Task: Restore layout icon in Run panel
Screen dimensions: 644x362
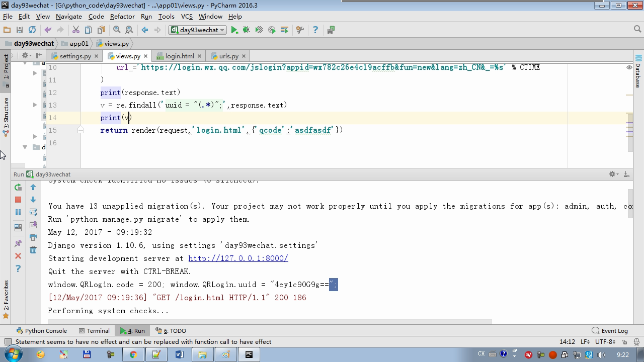Action: click(18, 228)
